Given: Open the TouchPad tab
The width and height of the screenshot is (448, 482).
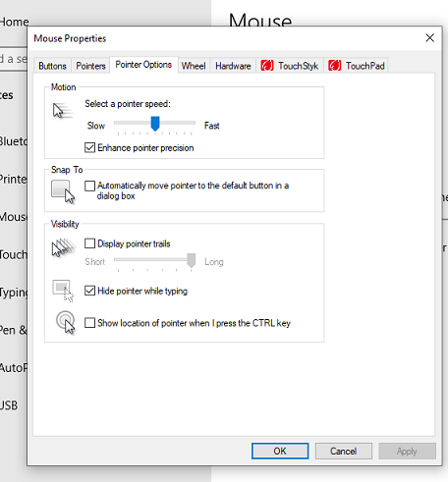Looking at the screenshot, I should 357,66.
